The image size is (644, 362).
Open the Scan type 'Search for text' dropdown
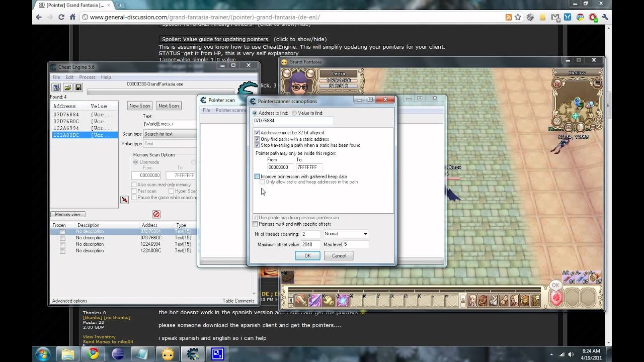(170, 134)
